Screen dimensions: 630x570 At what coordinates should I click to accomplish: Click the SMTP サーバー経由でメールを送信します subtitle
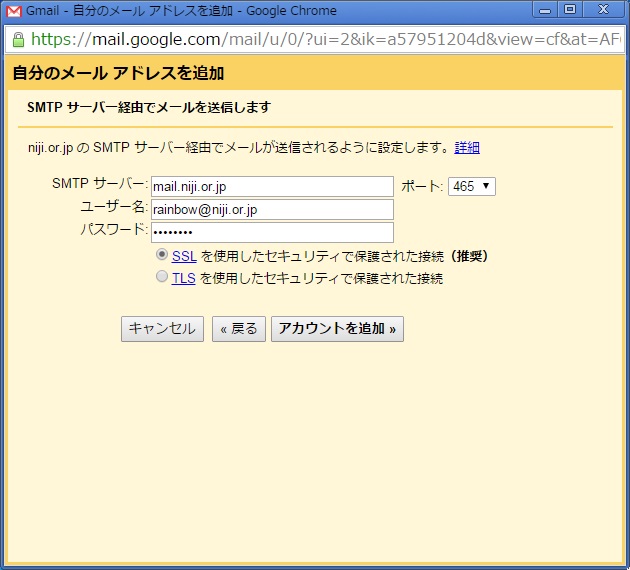(x=149, y=107)
